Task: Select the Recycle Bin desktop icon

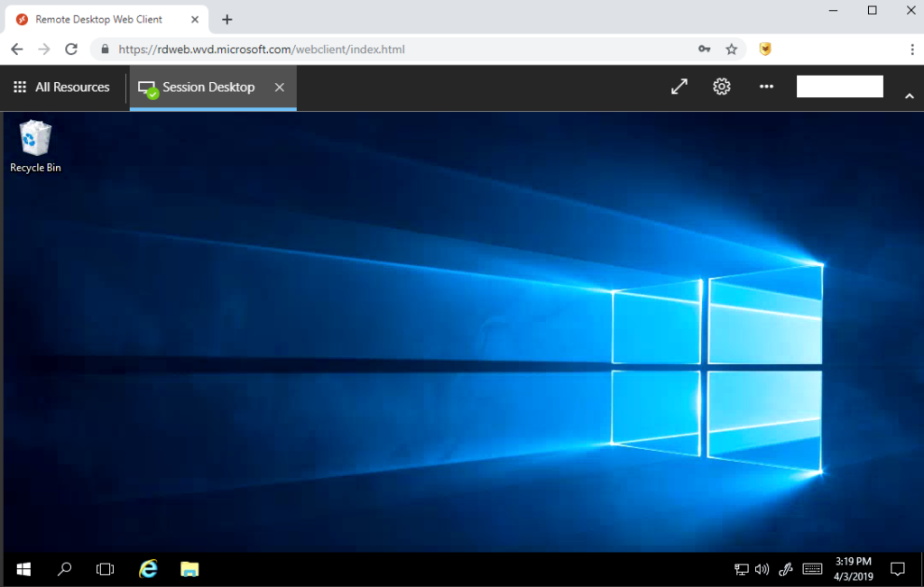Action: click(x=35, y=147)
